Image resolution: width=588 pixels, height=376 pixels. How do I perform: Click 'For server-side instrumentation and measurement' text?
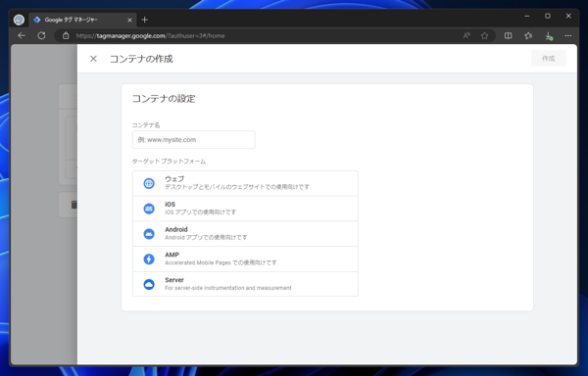(228, 288)
